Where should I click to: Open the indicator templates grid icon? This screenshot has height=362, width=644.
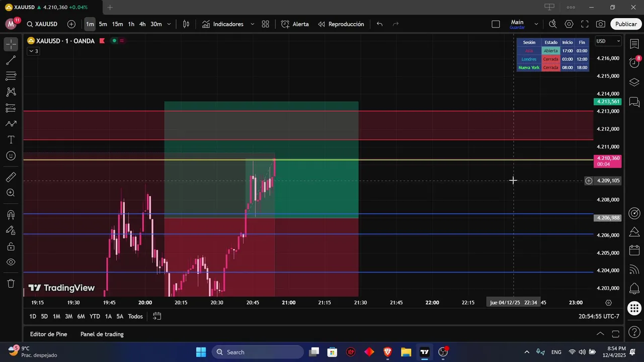click(266, 24)
